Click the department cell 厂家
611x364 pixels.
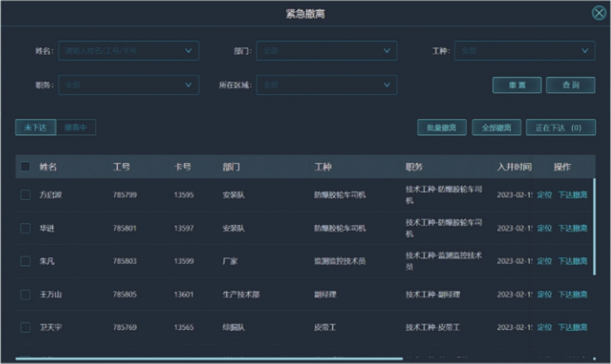230,261
